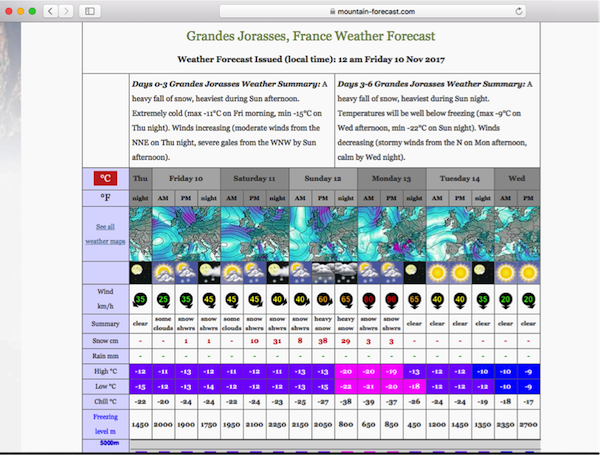
Task: Click the Sunday 12 day header
Action: click(323, 178)
